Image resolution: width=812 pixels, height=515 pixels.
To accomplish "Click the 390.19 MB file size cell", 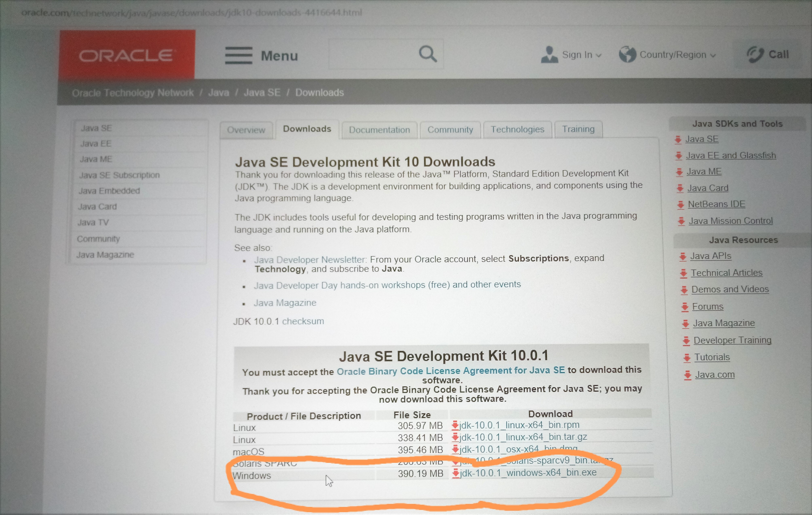I will (420, 474).
